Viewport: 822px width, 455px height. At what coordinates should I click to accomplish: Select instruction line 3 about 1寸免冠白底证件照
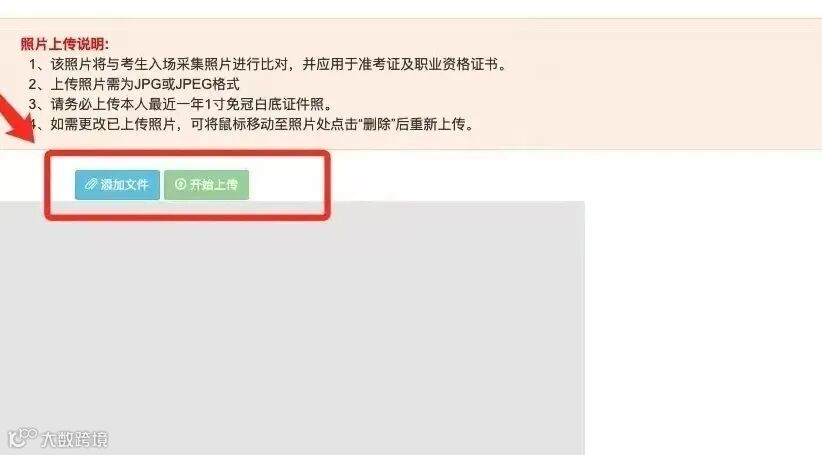[181, 104]
